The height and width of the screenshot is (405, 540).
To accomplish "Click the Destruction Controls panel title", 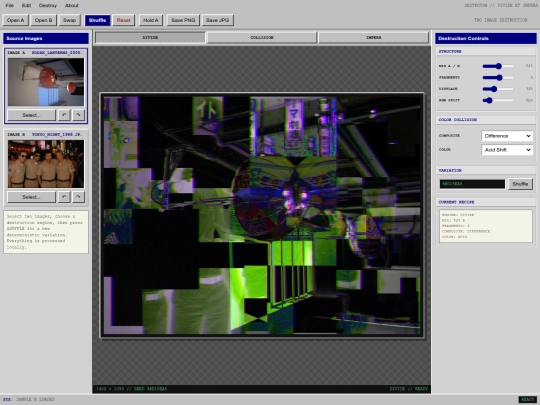I will point(486,38).
